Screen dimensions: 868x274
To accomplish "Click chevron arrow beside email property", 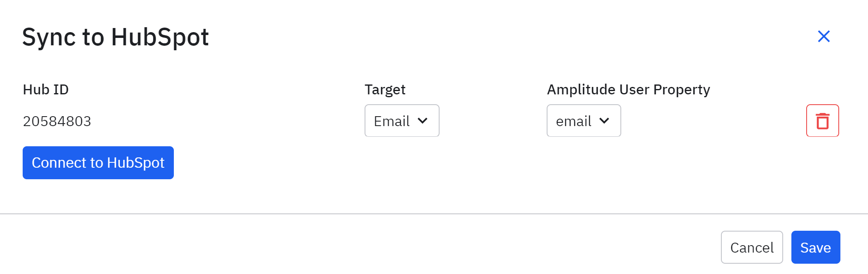I will coord(604,121).
